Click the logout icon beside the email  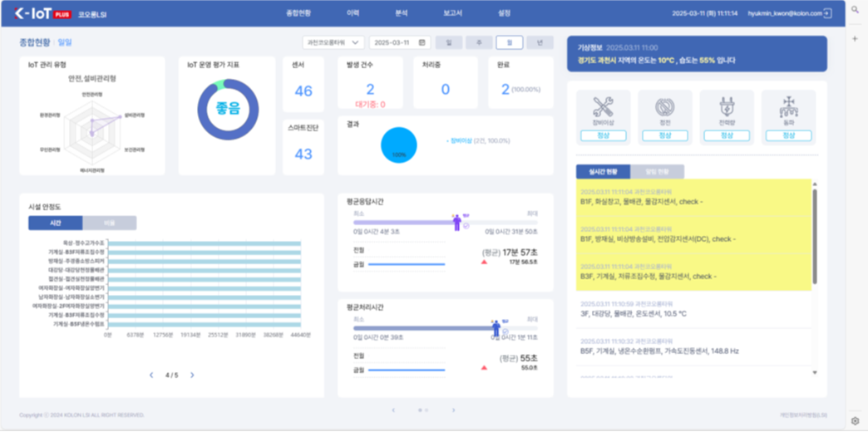826,13
